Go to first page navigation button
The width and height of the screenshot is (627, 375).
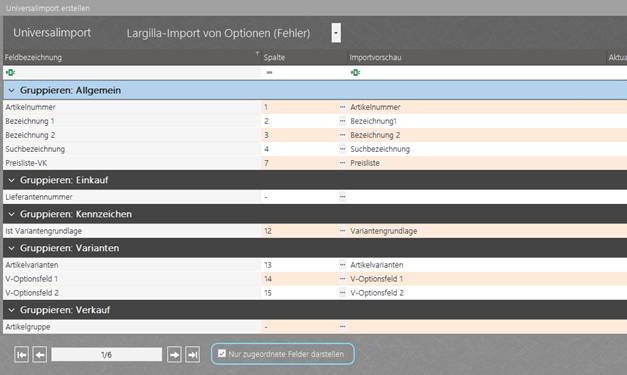[22, 354]
